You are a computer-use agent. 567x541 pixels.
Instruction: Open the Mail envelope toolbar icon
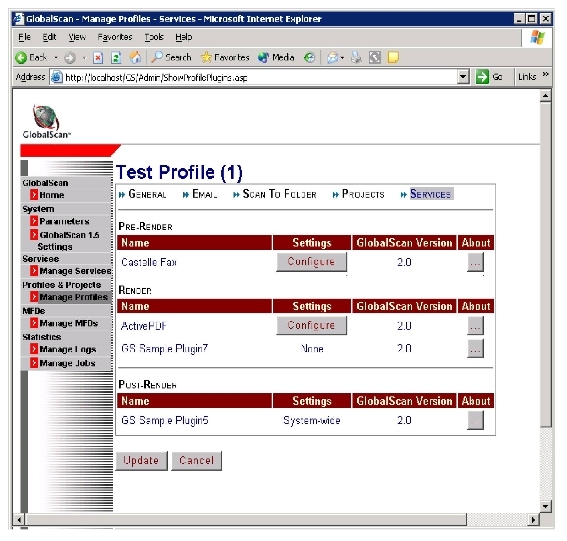click(x=332, y=57)
